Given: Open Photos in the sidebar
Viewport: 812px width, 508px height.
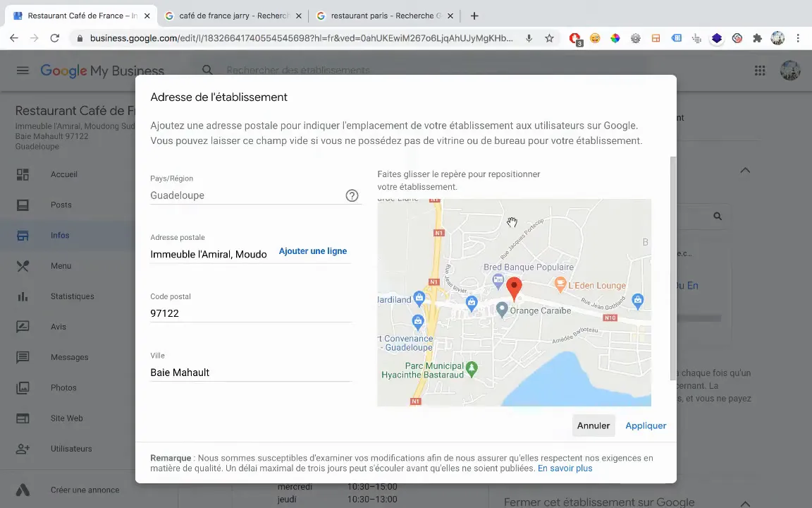Looking at the screenshot, I should pos(63,388).
